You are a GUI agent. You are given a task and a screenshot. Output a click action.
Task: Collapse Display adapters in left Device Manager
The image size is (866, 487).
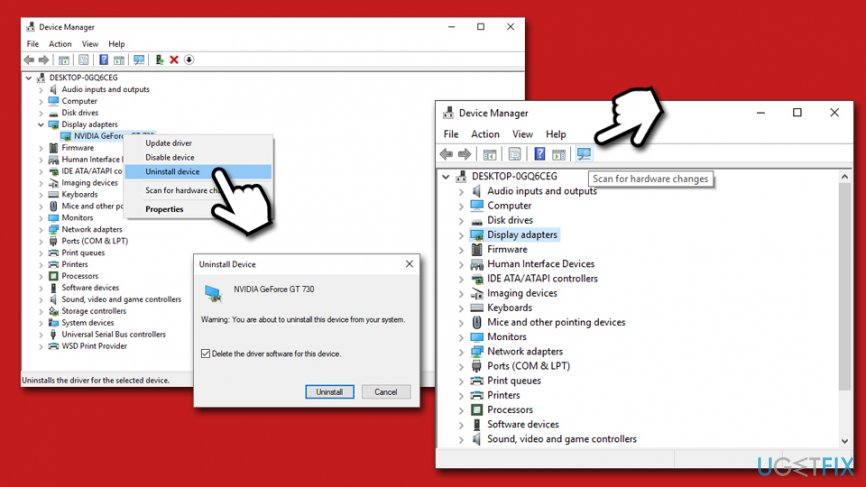click(41, 124)
